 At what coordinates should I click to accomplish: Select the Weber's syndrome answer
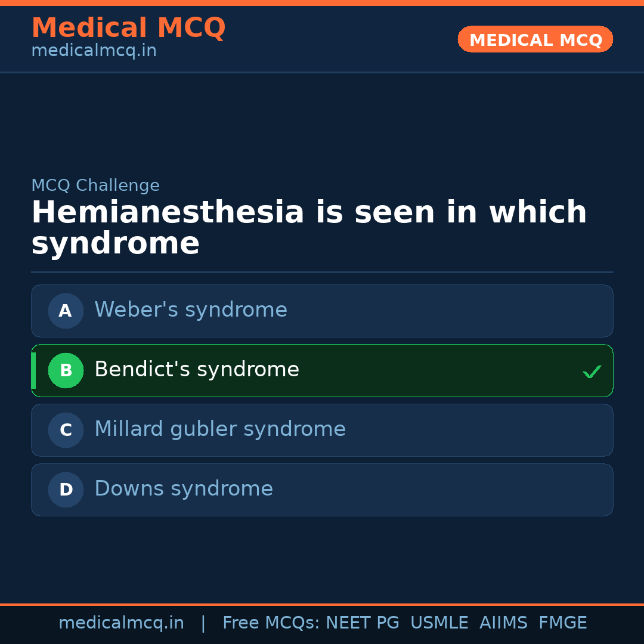(x=191, y=310)
